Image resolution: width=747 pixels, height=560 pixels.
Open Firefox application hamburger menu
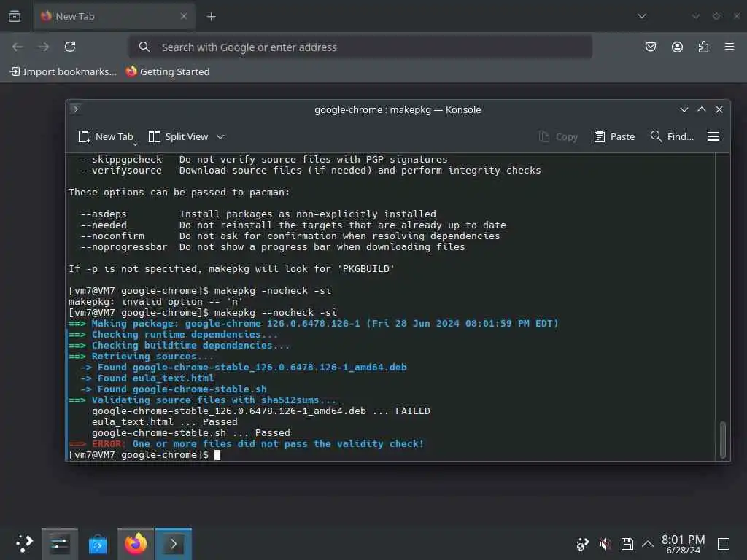(x=729, y=47)
